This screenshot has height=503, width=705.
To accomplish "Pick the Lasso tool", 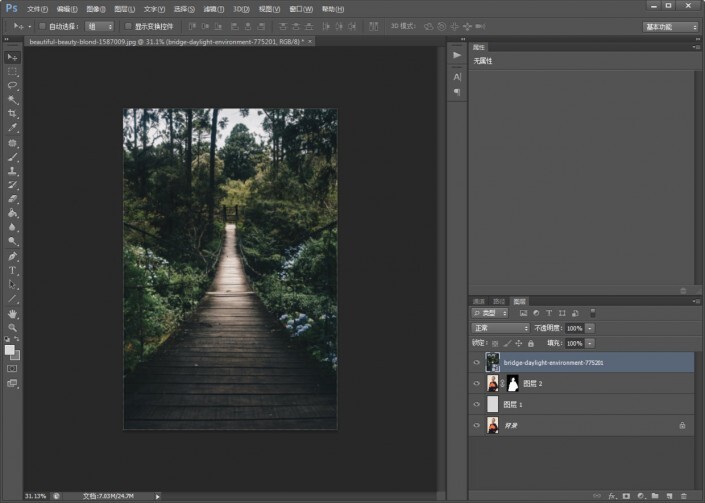I will [13, 86].
